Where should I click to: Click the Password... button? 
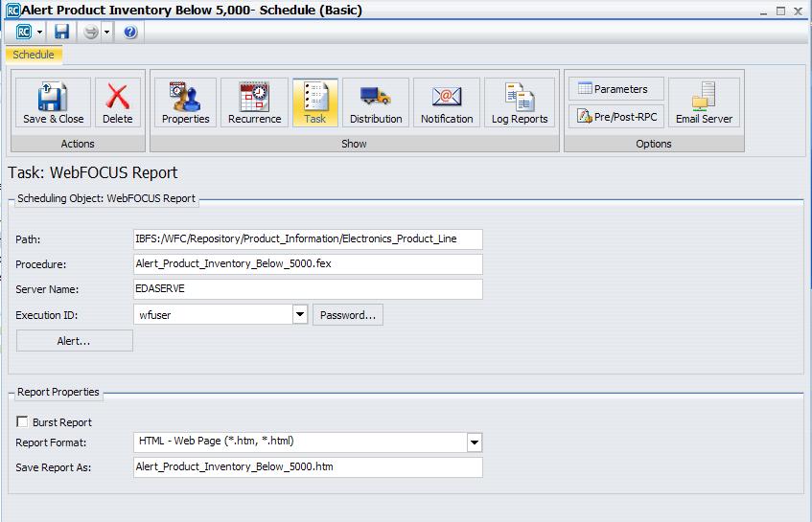(348, 314)
